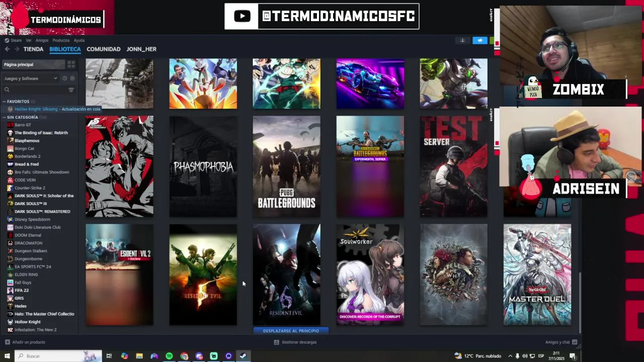Show hidden tray icons chevron
This screenshot has height=362, width=644.
pos(510,356)
